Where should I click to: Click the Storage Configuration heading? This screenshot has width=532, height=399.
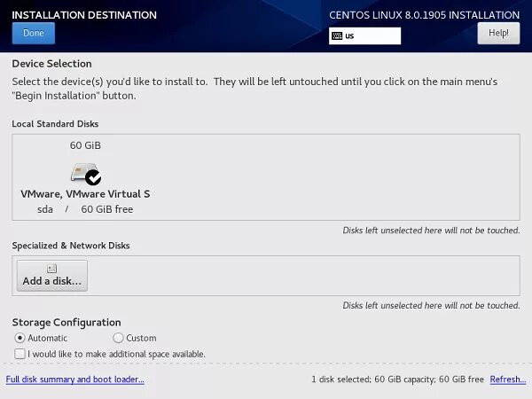(x=66, y=323)
